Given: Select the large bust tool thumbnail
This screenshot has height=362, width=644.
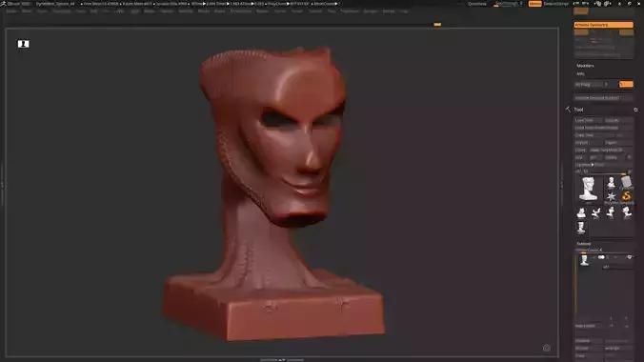Looking at the screenshot, I should 588,189.
